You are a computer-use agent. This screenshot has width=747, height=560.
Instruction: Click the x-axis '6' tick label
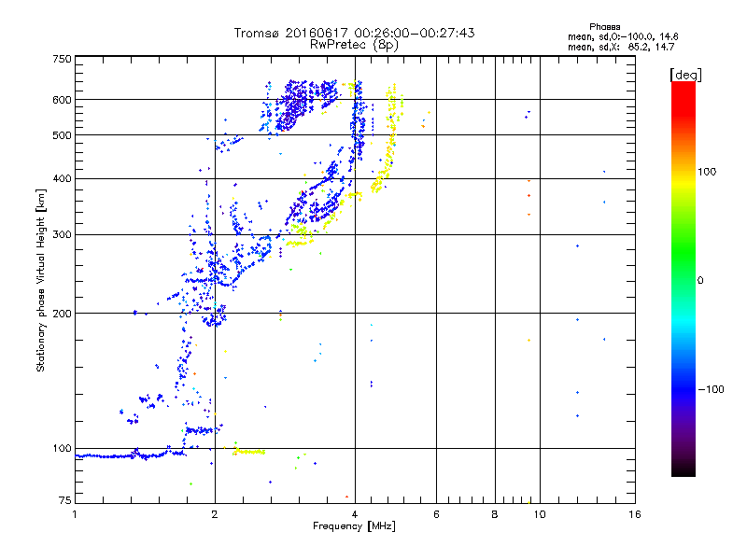pos(436,514)
